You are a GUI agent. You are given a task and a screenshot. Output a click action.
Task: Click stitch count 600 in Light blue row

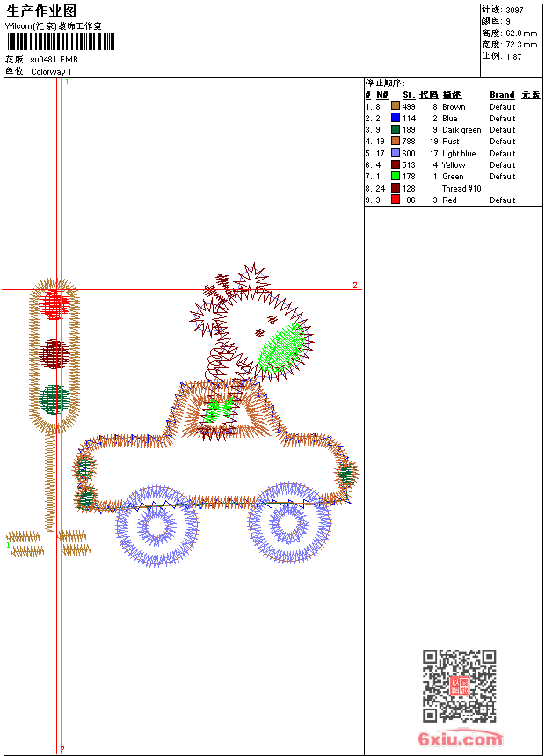point(409,154)
